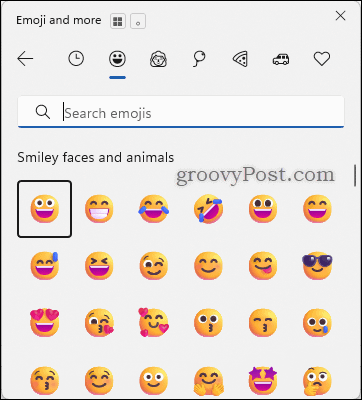This screenshot has height=400, width=362.
Task: Open the symbols heart category tab
Action: point(322,59)
